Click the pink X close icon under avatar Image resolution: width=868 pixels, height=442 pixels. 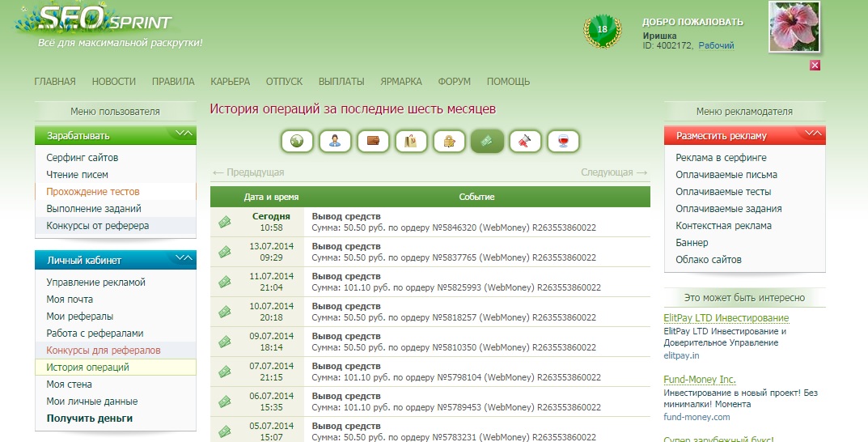[815, 66]
